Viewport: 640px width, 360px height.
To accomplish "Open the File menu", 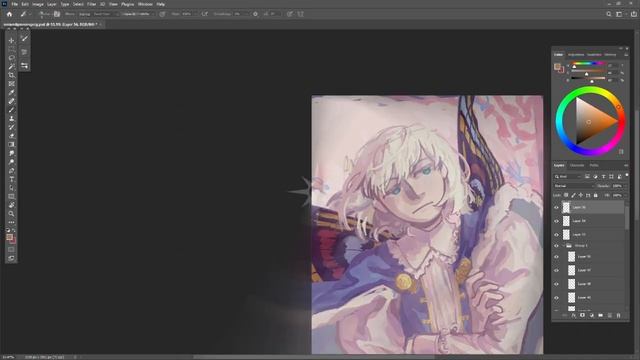I will [x=14, y=4].
